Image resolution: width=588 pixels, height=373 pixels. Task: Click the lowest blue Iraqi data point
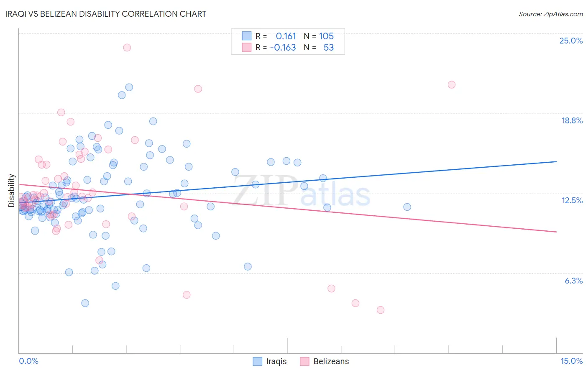click(x=85, y=303)
